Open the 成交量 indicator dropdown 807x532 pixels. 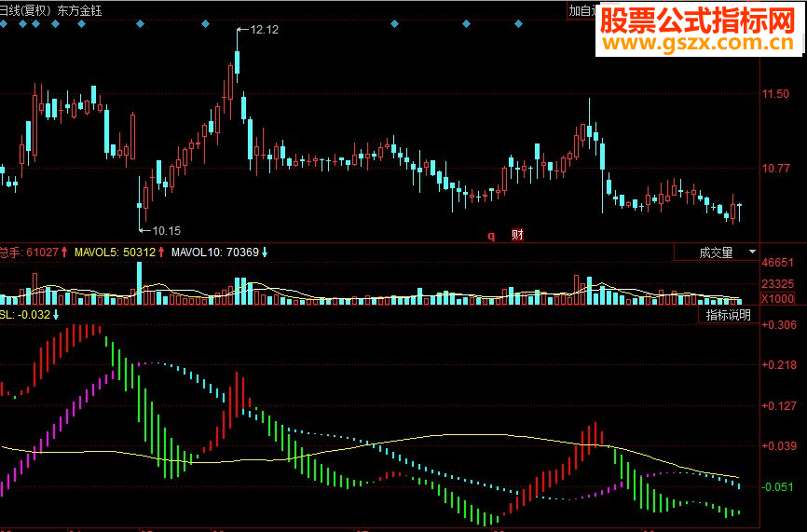717,252
